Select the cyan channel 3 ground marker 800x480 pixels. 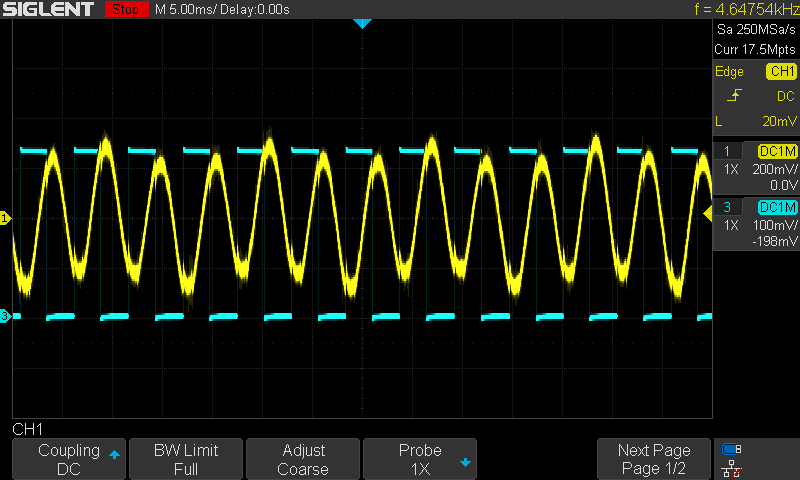click(5, 316)
